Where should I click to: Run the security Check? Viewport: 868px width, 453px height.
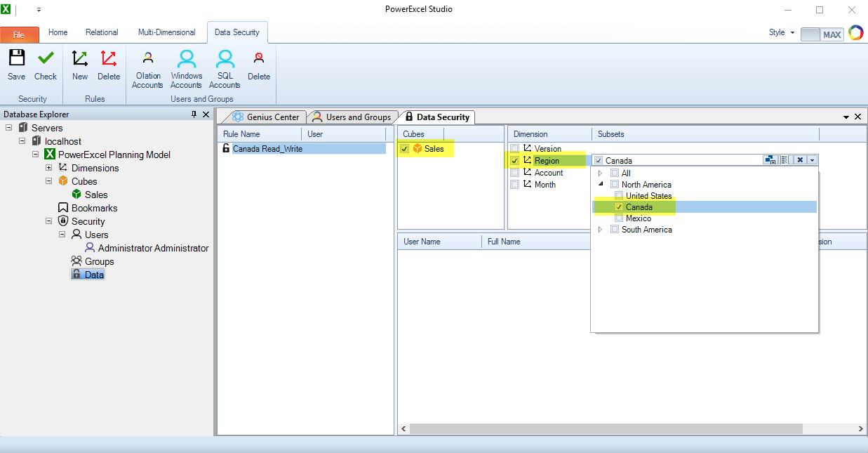point(46,65)
